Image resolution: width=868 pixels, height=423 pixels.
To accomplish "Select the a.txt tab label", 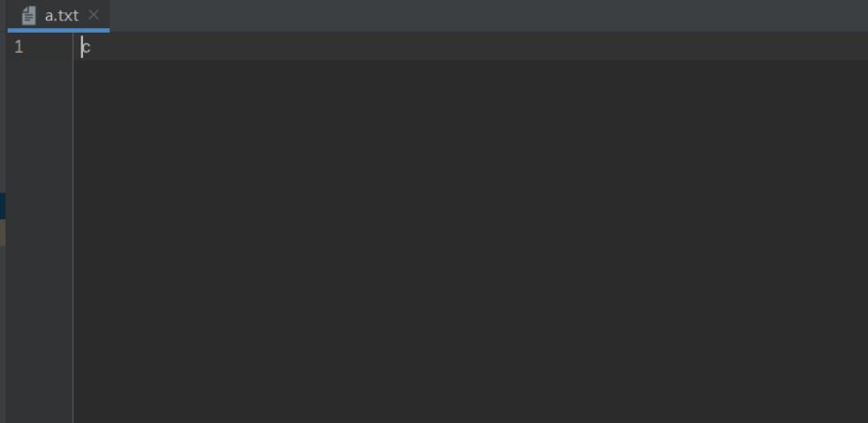I will point(62,16).
